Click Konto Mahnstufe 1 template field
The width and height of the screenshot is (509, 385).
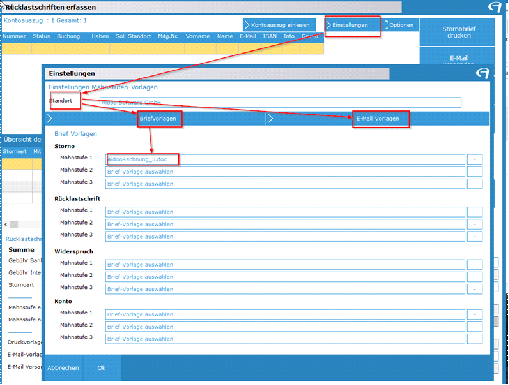[285, 314]
